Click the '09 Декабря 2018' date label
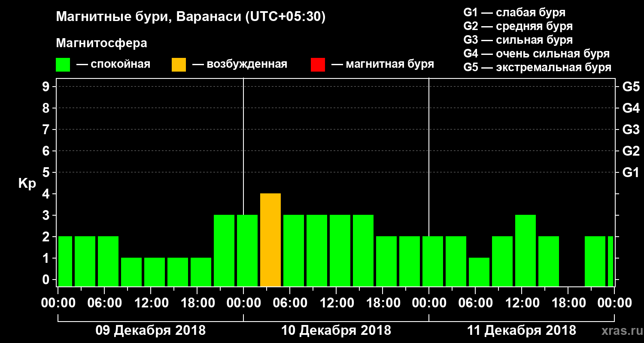Viewport: 644px width, 343px height. pos(150,331)
